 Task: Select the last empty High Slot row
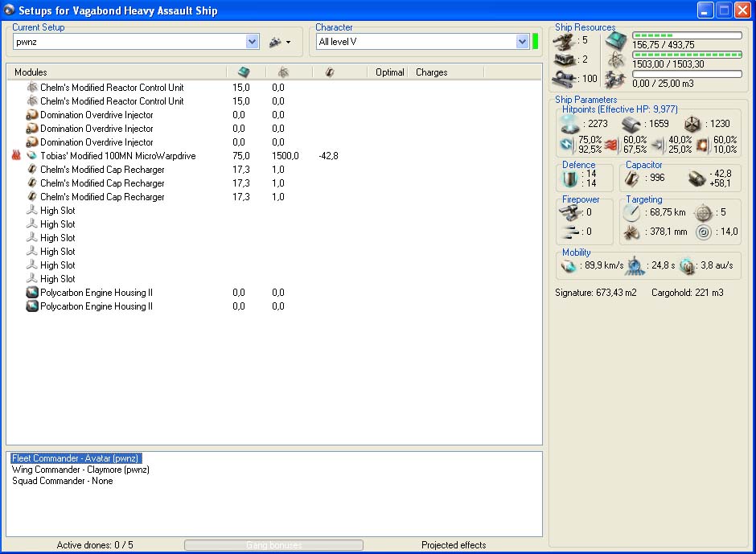click(x=274, y=279)
